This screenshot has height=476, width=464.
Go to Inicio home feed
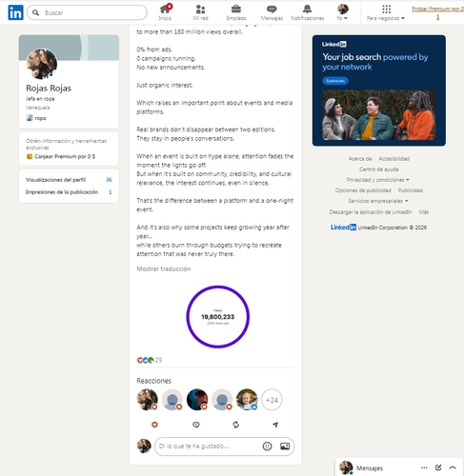click(x=165, y=12)
